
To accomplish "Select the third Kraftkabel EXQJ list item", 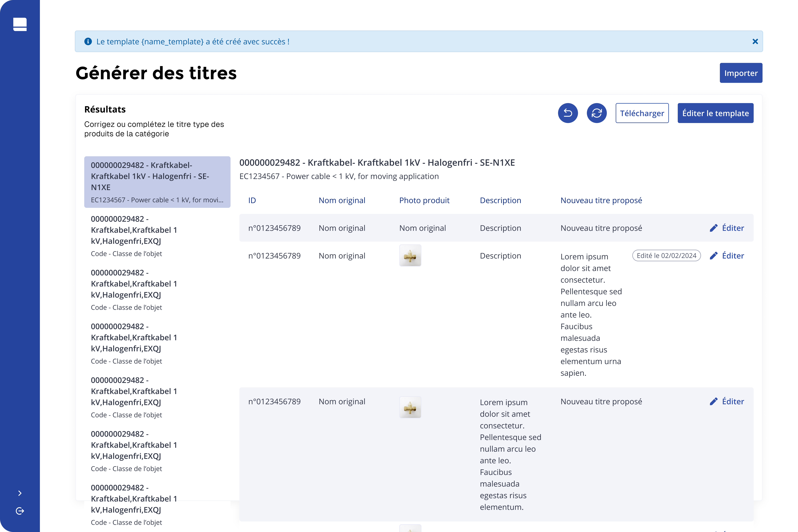I will click(157, 289).
